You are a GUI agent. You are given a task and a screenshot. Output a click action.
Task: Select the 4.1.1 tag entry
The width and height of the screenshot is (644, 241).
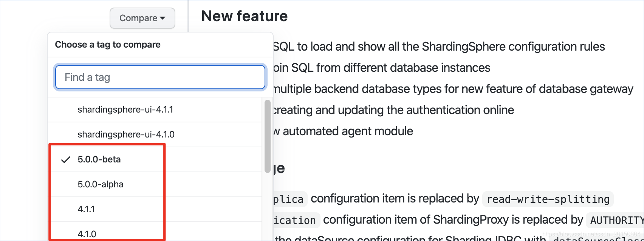pos(86,209)
